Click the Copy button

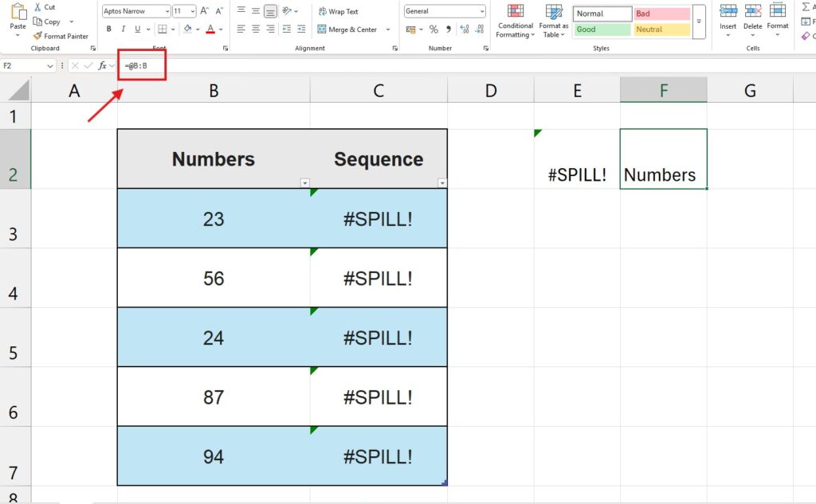(x=49, y=21)
